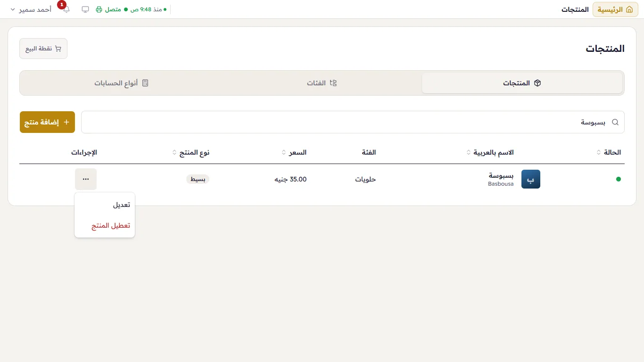Image resolution: width=644 pixels, height=362 pixels.
Task: Click the المنتجات breadcrumb text
Action: [x=575, y=9]
